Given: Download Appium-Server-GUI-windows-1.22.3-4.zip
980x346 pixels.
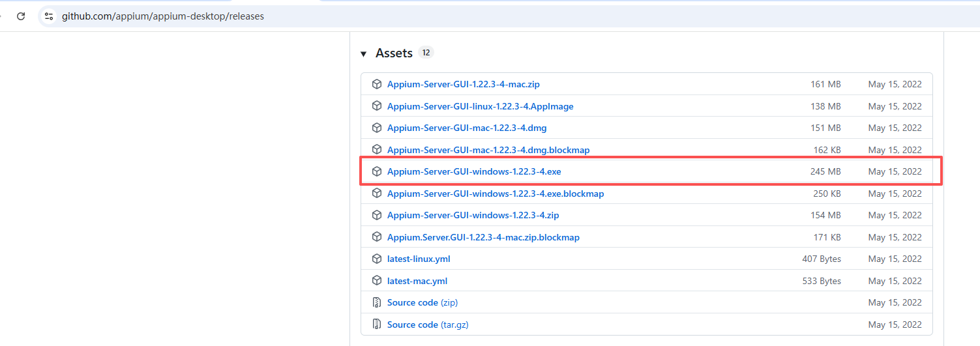Looking at the screenshot, I should click(x=473, y=215).
